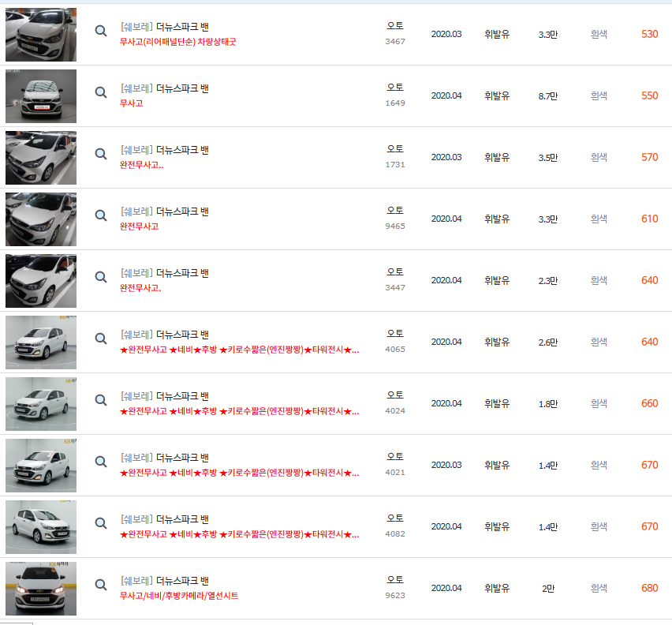Open car thumbnail of listing 4082
The height and width of the screenshot is (625, 672).
41,527
